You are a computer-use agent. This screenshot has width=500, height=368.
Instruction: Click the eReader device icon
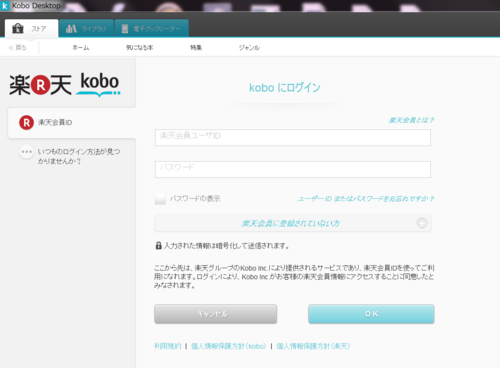(x=125, y=29)
